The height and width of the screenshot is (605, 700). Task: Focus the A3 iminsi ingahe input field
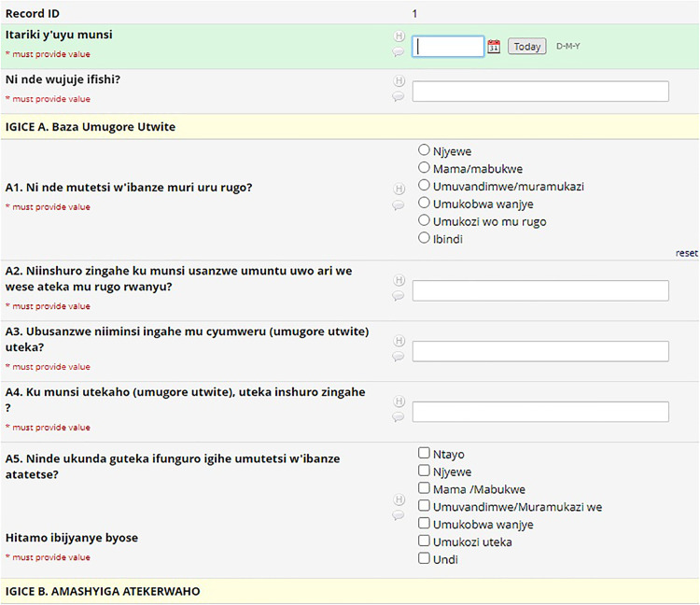coord(540,351)
